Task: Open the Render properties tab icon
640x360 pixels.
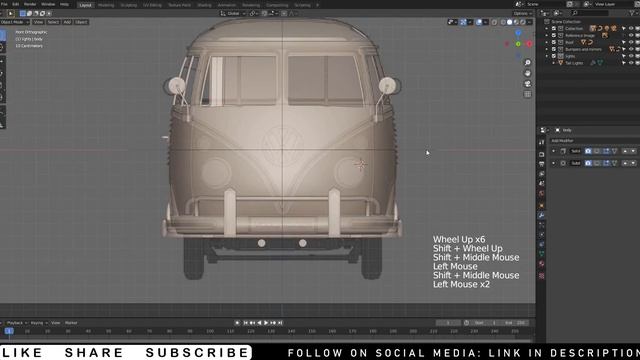Action: pos(542,154)
